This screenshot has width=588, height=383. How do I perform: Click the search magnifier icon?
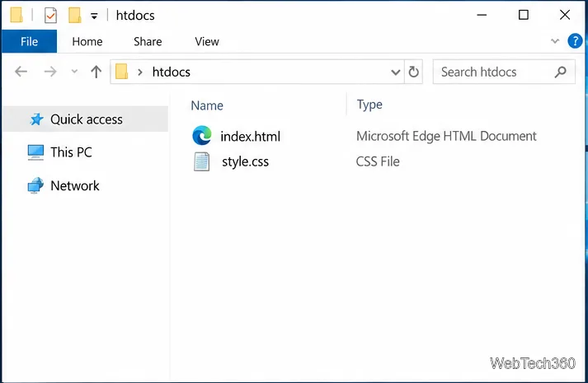[560, 72]
